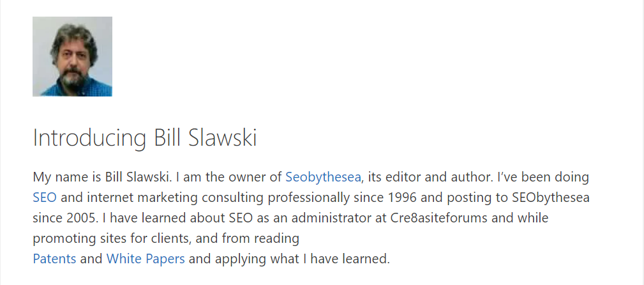Click "Slawski" in the heading
Image resolution: width=644 pixels, height=285 pixels.
point(223,137)
